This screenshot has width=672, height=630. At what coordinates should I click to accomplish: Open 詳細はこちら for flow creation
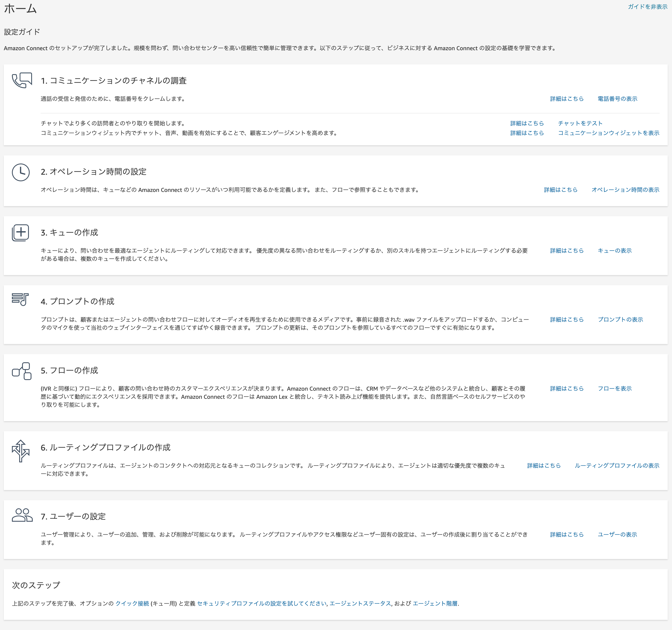click(x=567, y=388)
